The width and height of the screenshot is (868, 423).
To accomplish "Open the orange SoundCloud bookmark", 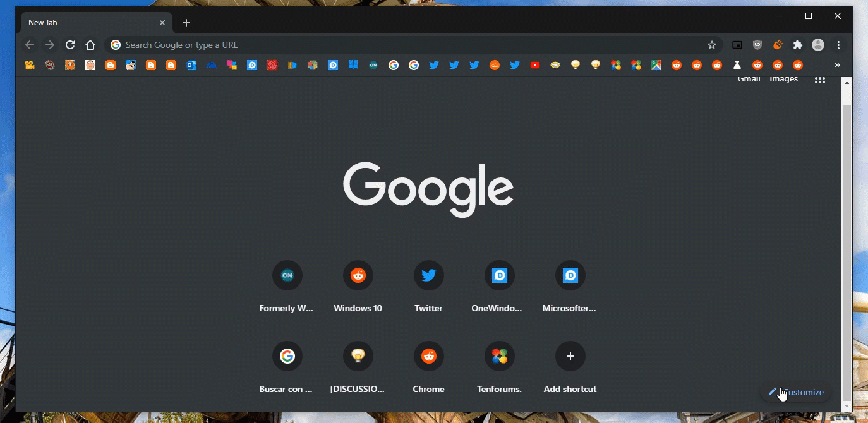I will pyautogui.click(x=495, y=65).
